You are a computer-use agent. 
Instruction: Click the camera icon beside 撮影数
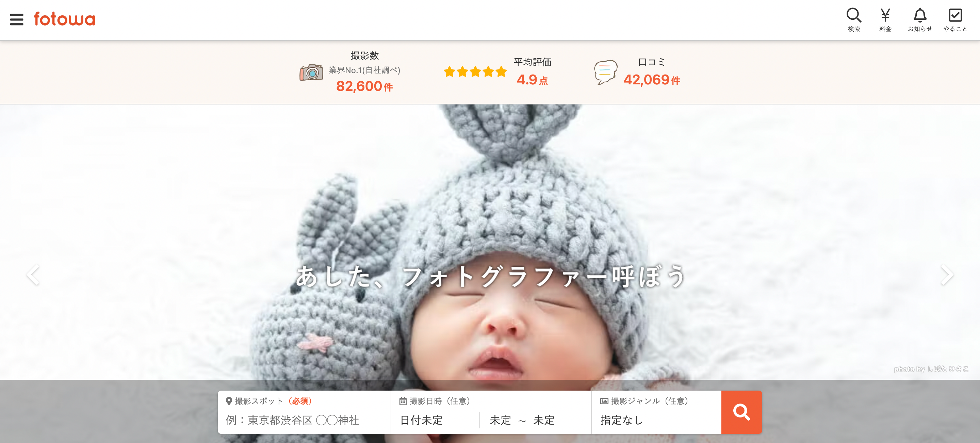coord(311,72)
